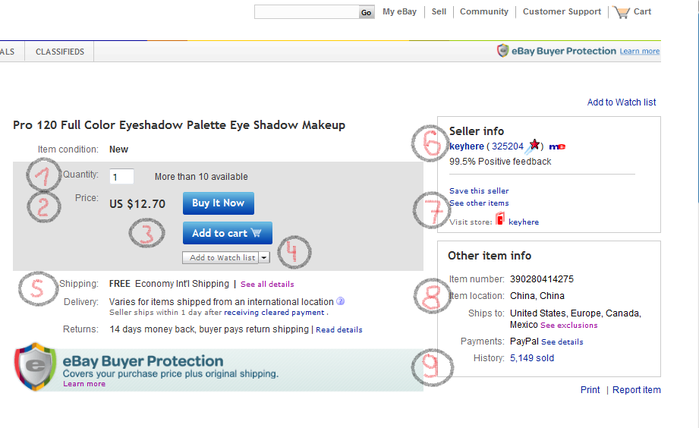Click the Pro 120 Full Color Eyeshadow title
The height and width of the screenshot is (428, 699).
(x=179, y=125)
